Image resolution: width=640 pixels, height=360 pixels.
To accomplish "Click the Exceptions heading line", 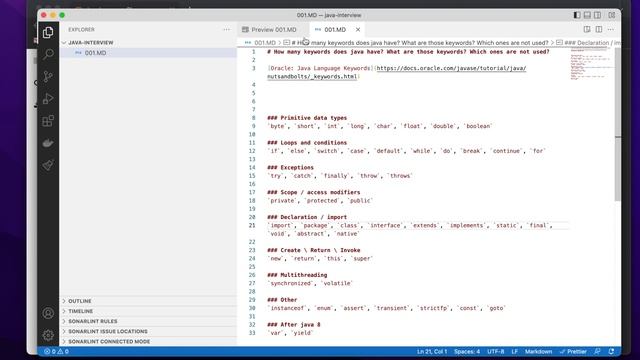I will (290, 167).
